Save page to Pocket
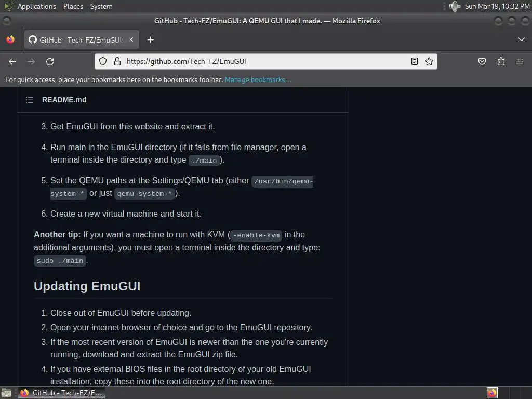This screenshot has height=399, width=532. [482, 61]
